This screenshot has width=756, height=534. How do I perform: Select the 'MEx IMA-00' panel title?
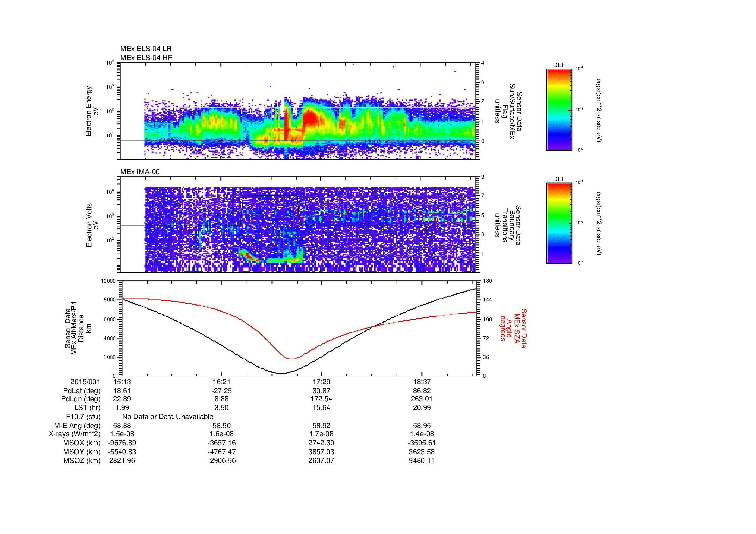coord(140,172)
